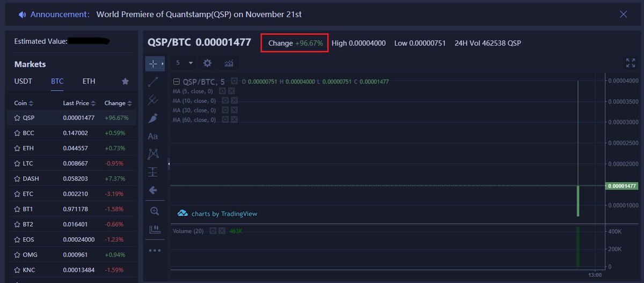Viewport: 644px width, 283px height.
Task: Remove the MA (60, close, 0) indicator
Action: [234, 120]
